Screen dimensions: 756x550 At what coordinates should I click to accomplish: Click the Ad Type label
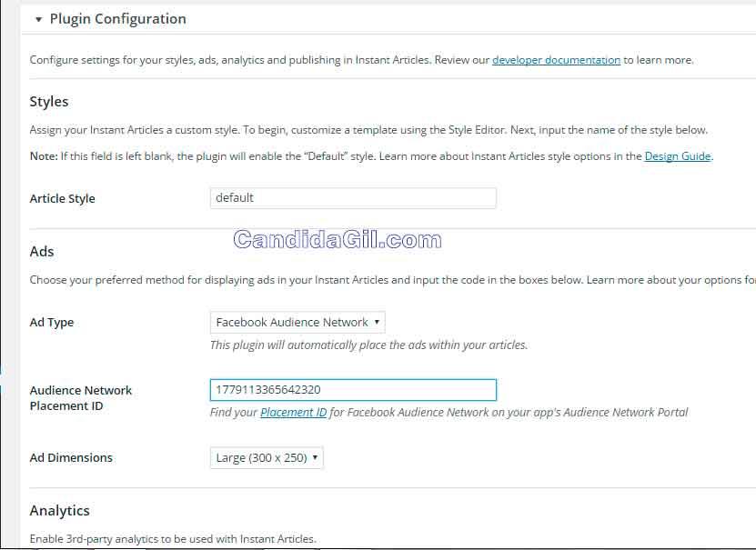52,323
